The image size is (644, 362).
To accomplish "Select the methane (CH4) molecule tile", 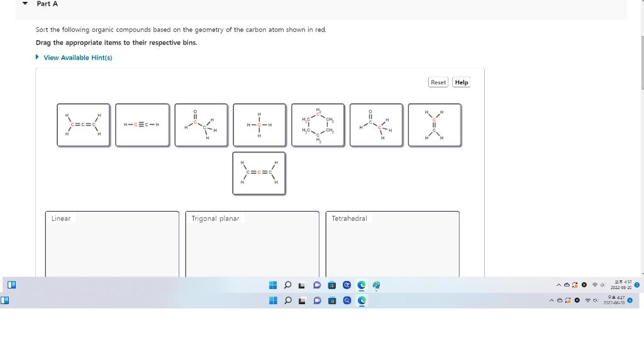I will [x=259, y=124].
